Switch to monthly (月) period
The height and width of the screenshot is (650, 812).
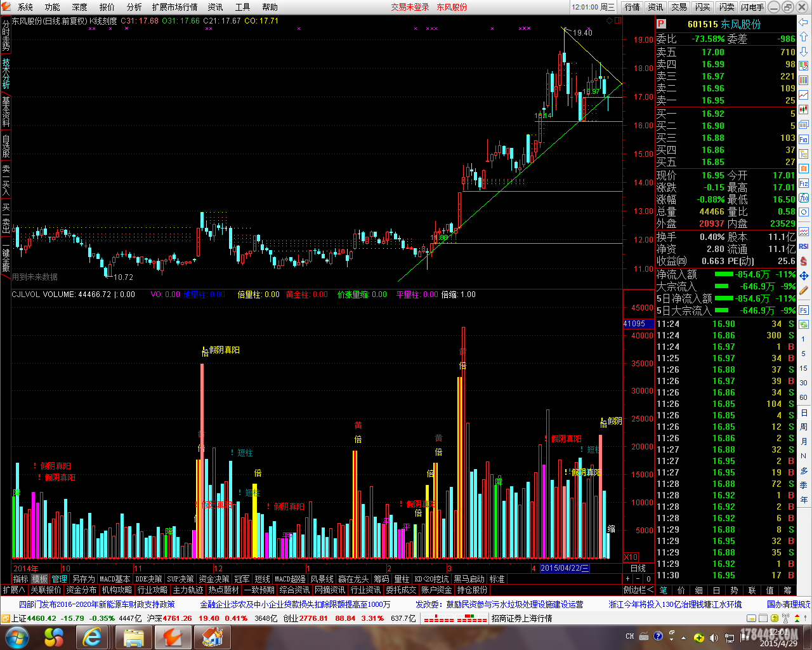pyautogui.click(x=804, y=442)
